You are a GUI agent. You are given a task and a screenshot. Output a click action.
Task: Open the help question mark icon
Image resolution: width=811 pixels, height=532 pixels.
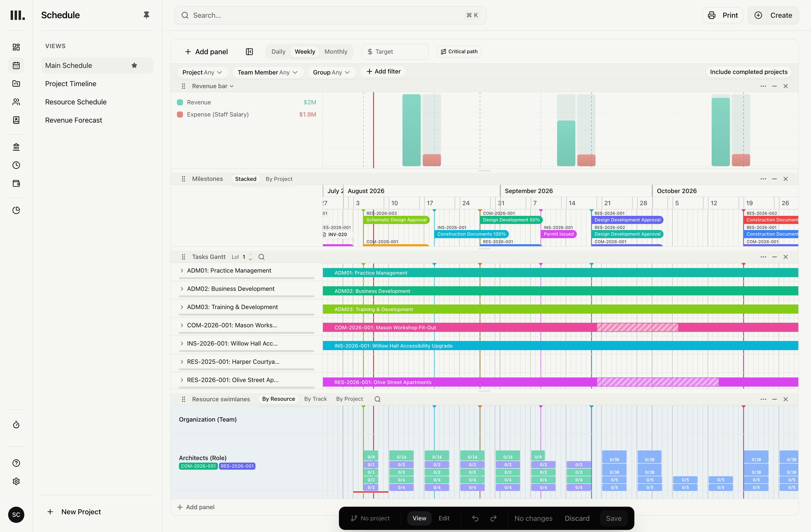coord(16,463)
